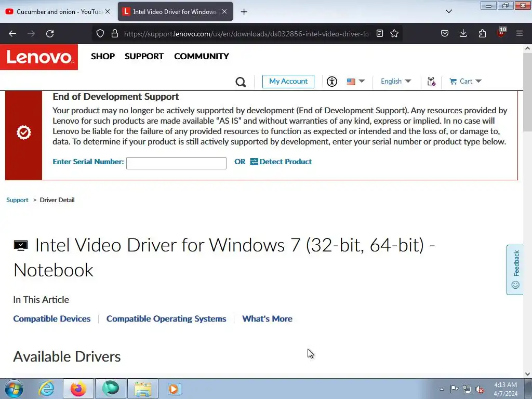Open uBlock extension with badge 10
The height and width of the screenshot is (399, 532).
[501, 33]
